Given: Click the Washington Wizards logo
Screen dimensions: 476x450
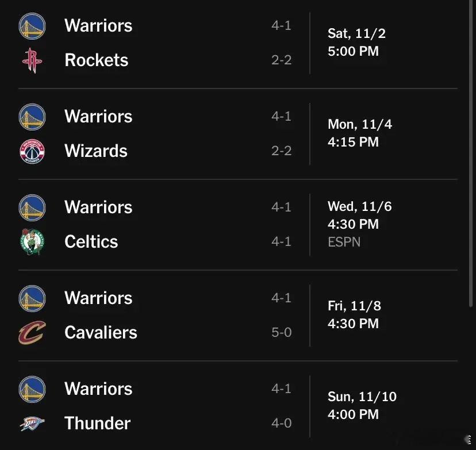Looking at the screenshot, I should pyautogui.click(x=32, y=151).
